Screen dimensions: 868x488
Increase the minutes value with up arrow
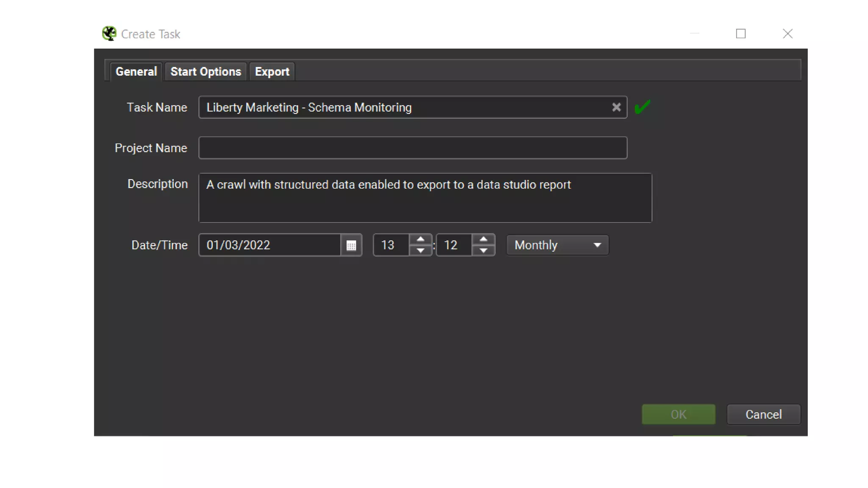483,240
